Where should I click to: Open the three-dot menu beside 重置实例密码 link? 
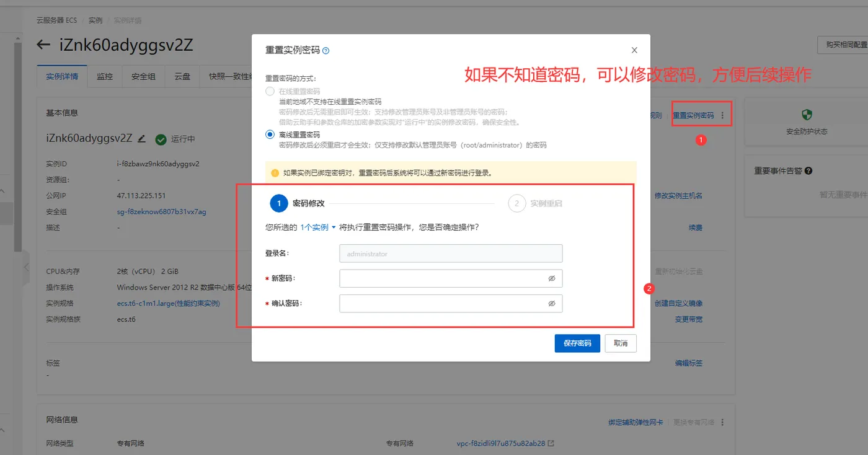[722, 116]
